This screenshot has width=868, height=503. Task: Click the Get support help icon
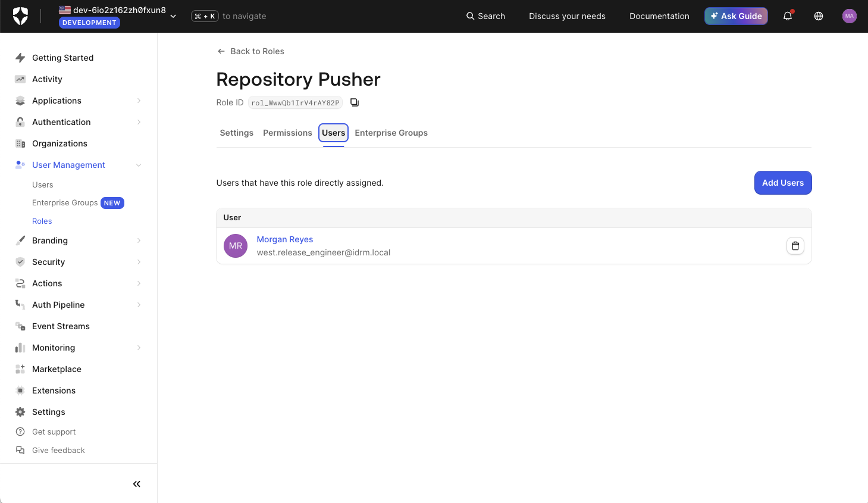point(20,432)
